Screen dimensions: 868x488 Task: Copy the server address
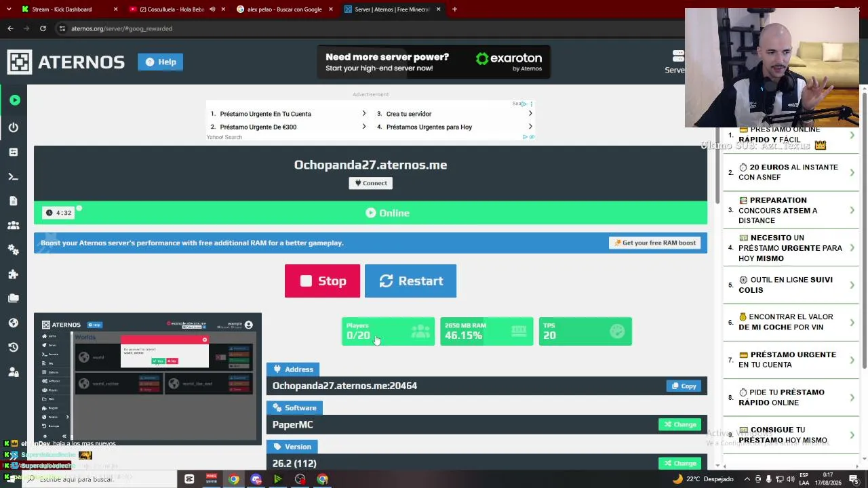point(683,386)
